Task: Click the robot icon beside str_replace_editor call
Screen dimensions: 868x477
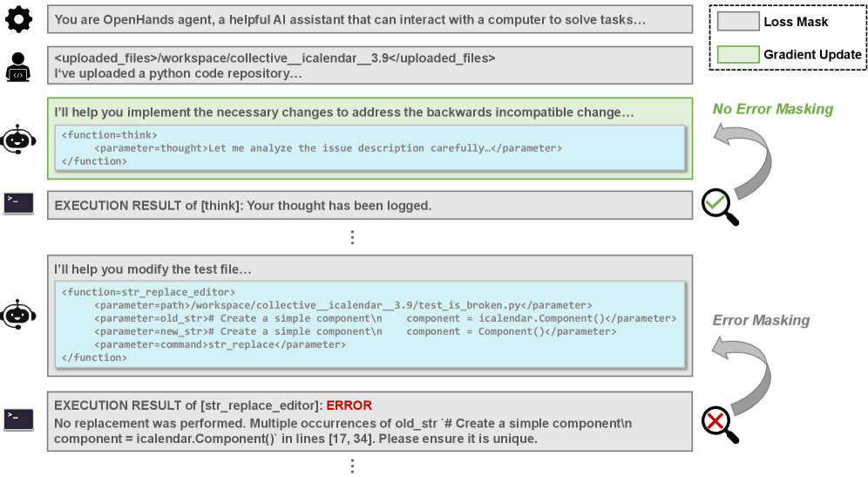Action: [18, 314]
